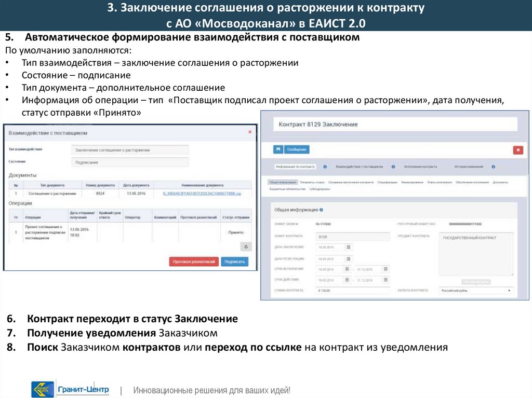532x398 pixels.
Task: Select the Бюджетные обязательства sub-tab
Action: 287,189
